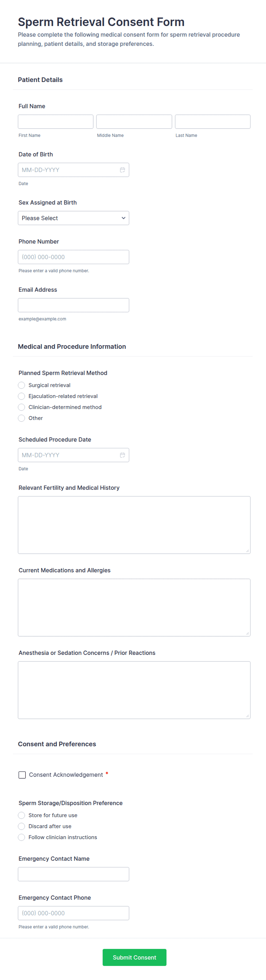This screenshot has height=980, width=266.
Task: Select Ejaculation-related retrieval option
Action: point(21,396)
